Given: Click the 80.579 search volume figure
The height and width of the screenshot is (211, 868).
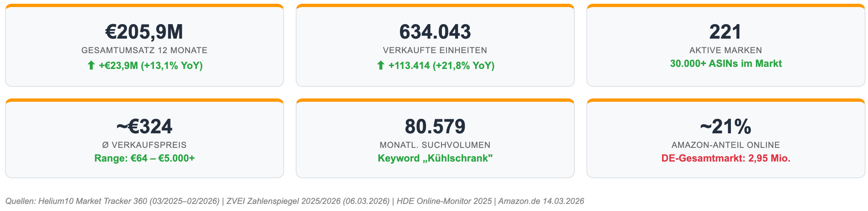Looking at the screenshot, I should coord(435,127).
